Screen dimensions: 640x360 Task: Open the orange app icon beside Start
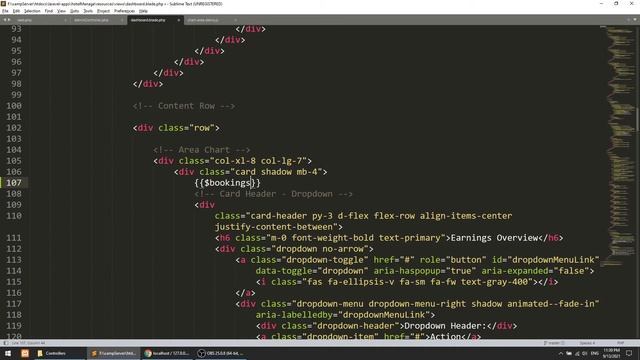tap(25, 353)
